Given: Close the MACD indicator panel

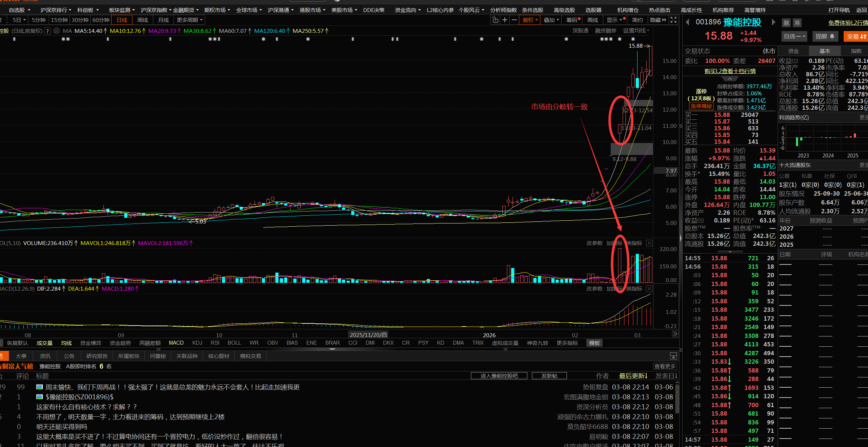Looking at the screenshot, I should [x=649, y=289].
